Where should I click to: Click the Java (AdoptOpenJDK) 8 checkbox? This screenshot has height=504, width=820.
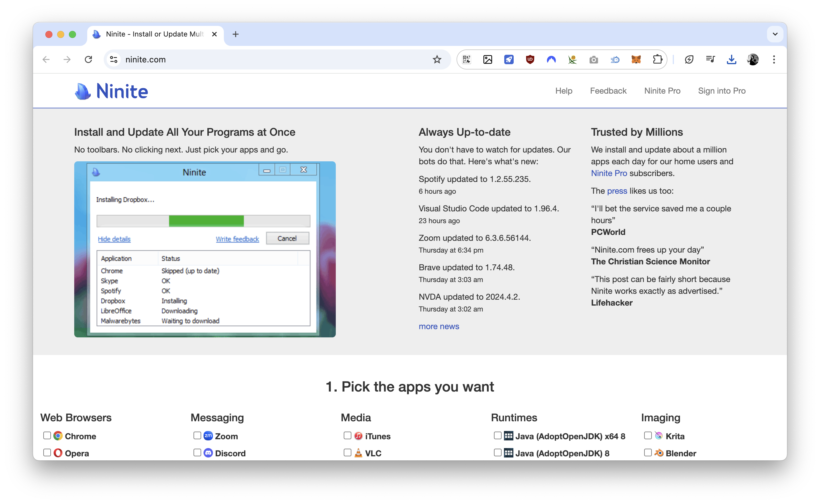point(497,452)
